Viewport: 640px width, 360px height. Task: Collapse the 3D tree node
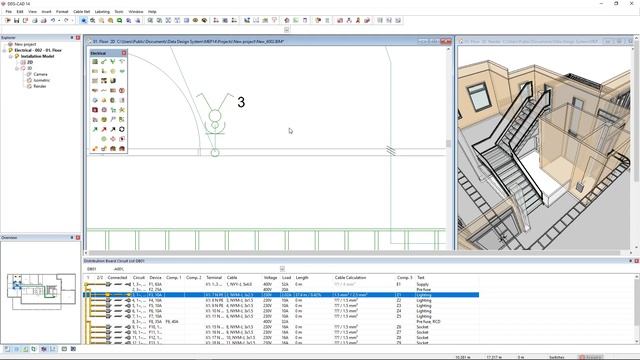[x=17, y=69]
